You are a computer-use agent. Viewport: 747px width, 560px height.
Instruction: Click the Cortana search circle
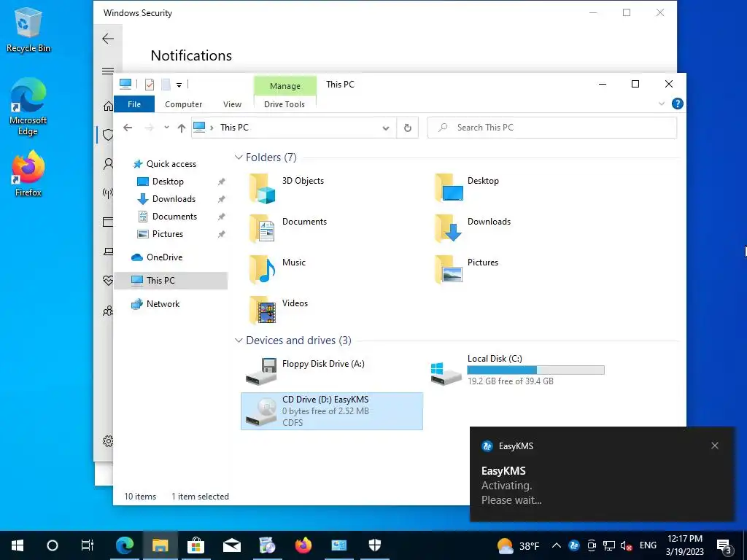pos(53,545)
